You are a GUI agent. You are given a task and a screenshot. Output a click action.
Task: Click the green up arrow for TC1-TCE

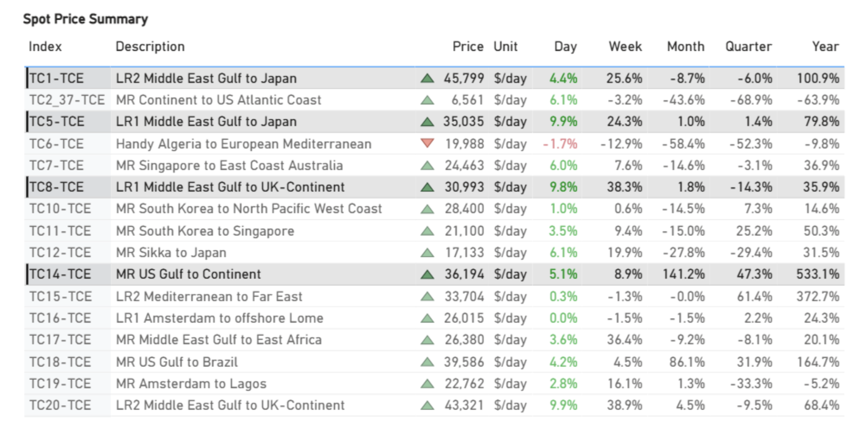pyautogui.click(x=427, y=78)
